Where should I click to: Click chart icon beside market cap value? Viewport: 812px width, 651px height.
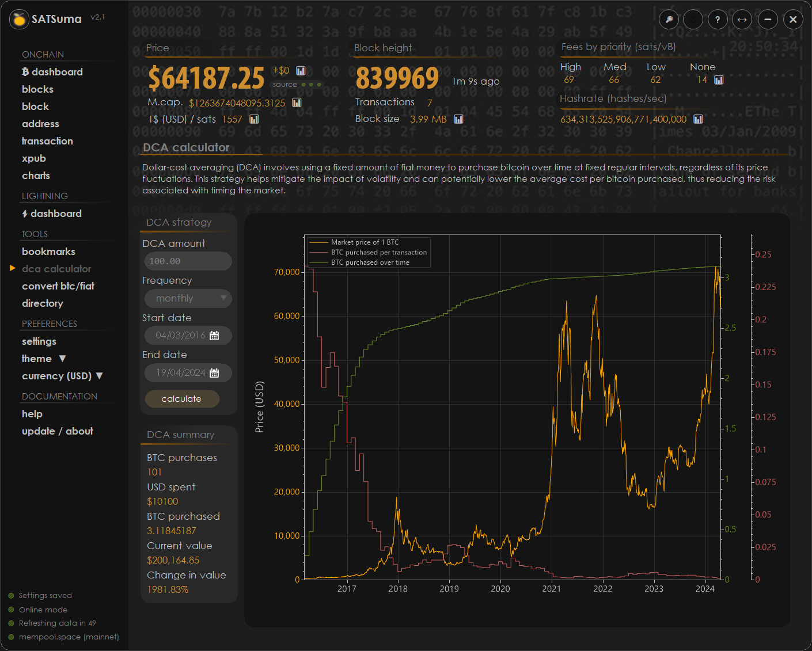(x=297, y=102)
